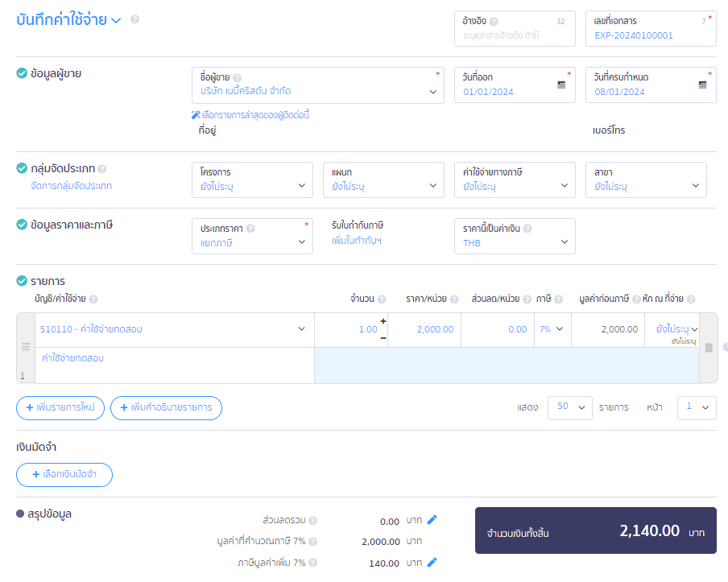Click the เพิ่มรายการใหม่ button
The width and height of the screenshot is (728, 582).
60,408
